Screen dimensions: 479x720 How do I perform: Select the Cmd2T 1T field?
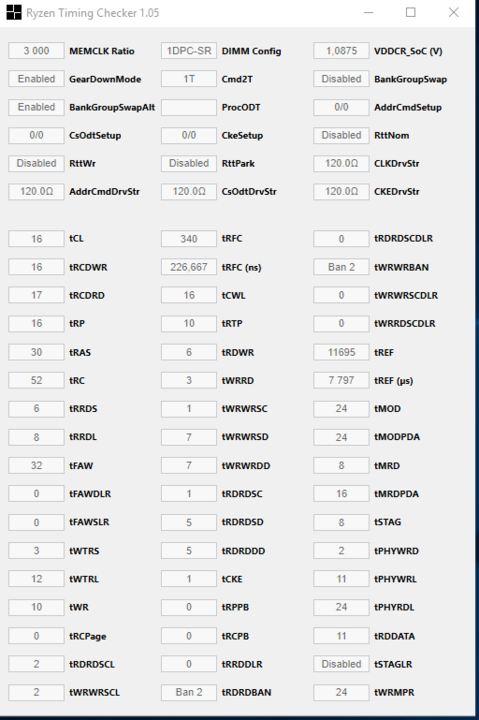[189, 79]
